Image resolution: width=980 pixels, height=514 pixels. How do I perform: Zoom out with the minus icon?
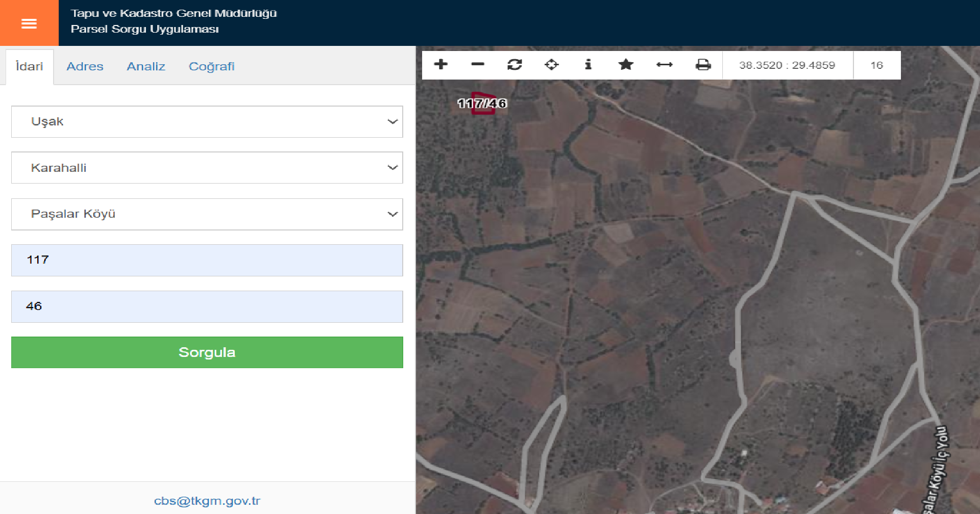point(478,64)
